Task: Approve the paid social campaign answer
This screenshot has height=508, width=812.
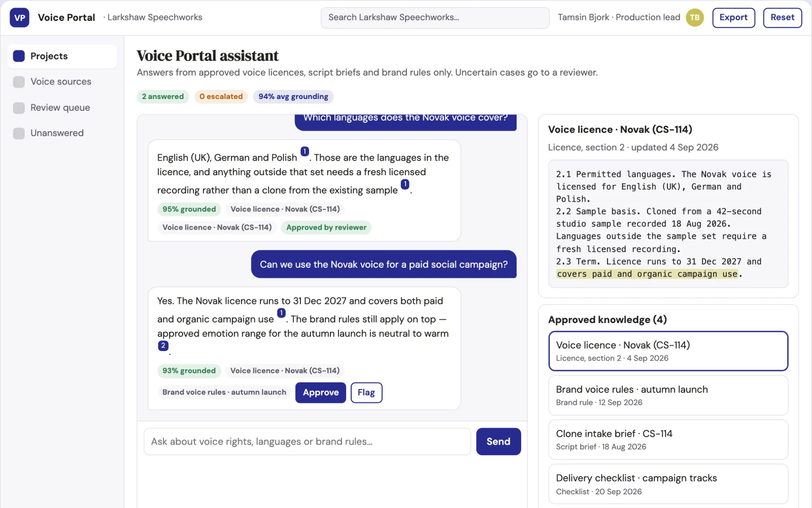Action: pos(321,393)
